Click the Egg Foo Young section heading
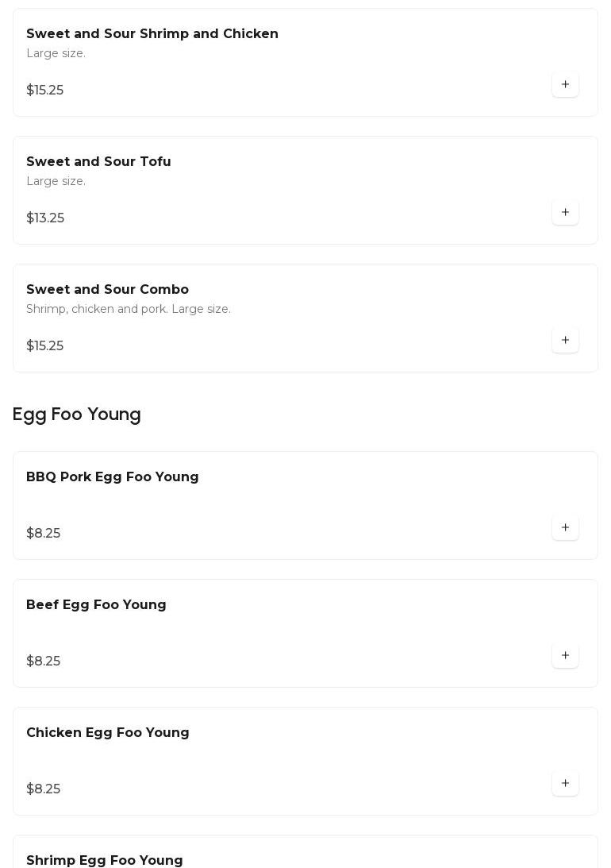The height and width of the screenshot is (868, 611). coord(77,415)
